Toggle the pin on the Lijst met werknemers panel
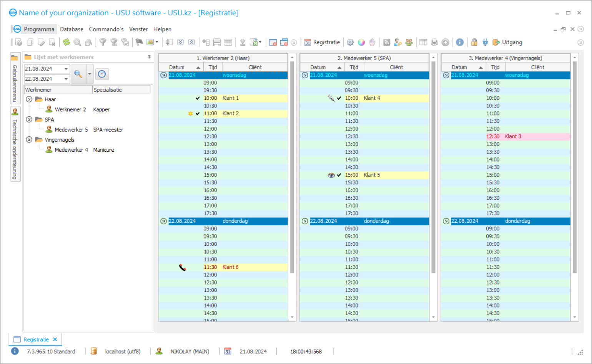Image resolution: width=592 pixels, height=364 pixels. pos(149,57)
